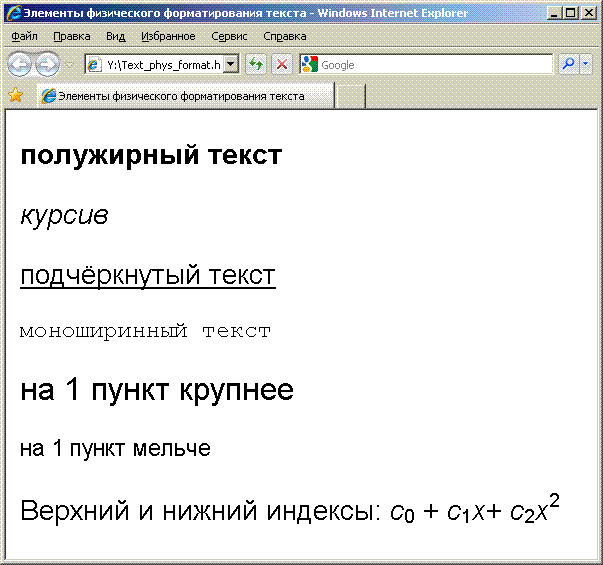Viewport: 603px width, 565px height.
Task: Stop loading with the red X icon
Action: coord(282,64)
